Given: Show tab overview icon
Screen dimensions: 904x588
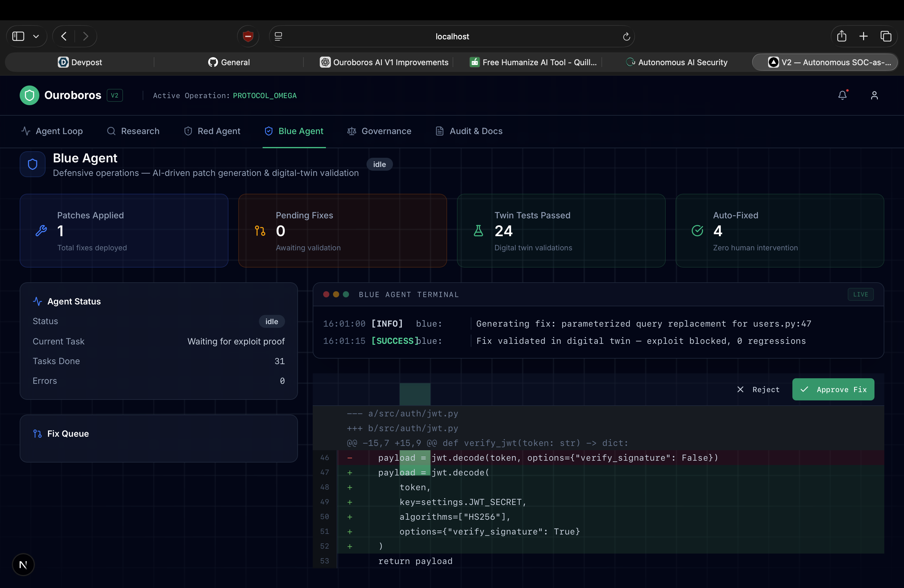Looking at the screenshot, I should coord(886,37).
